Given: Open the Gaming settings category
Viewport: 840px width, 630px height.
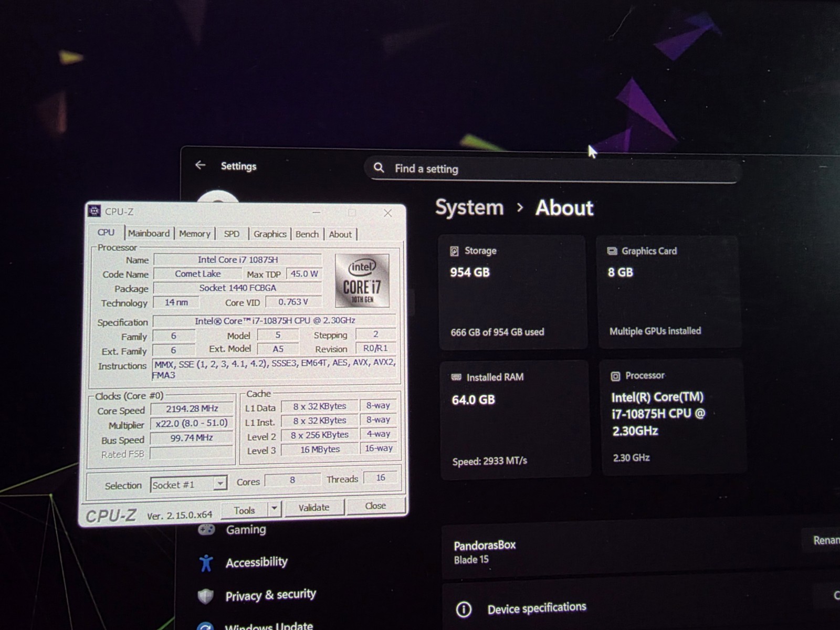Looking at the screenshot, I should click(x=246, y=529).
